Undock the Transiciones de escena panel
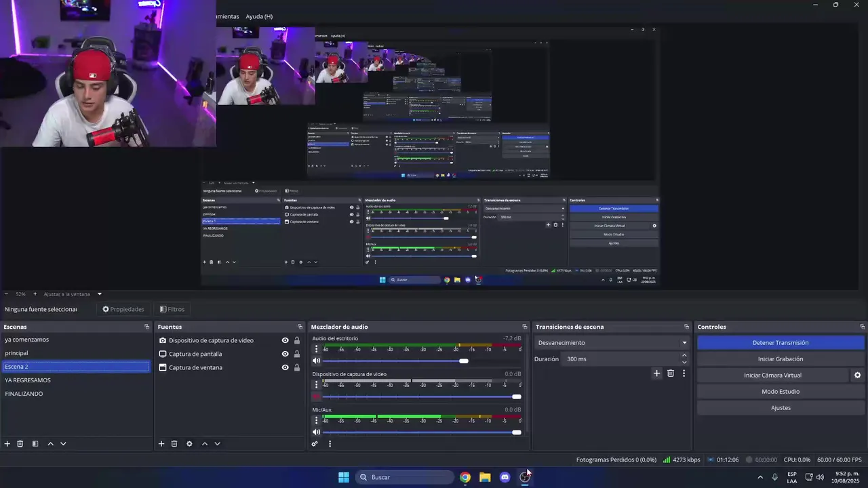Viewport: 868px width, 488px height. click(x=686, y=327)
